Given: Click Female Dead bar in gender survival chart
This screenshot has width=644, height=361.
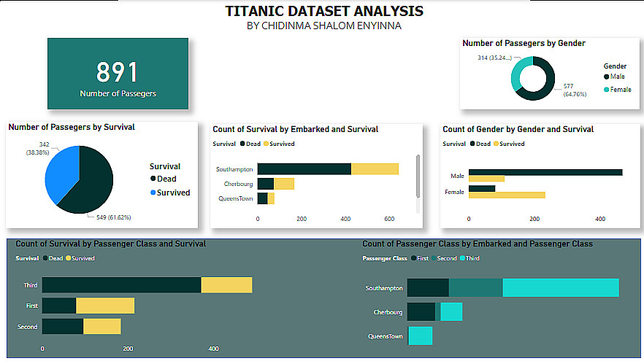Looking at the screenshot, I should [482, 189].
